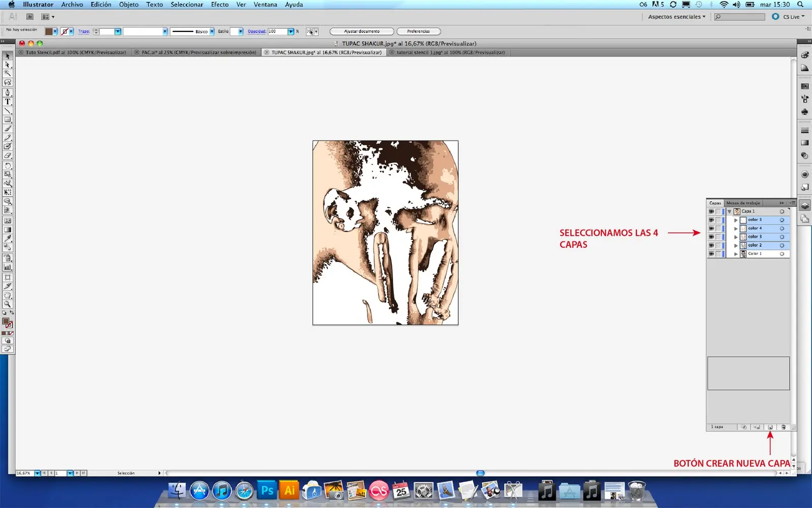
Task: Open the Básico brush definition dropdown
Action: [x=212, y=31]
